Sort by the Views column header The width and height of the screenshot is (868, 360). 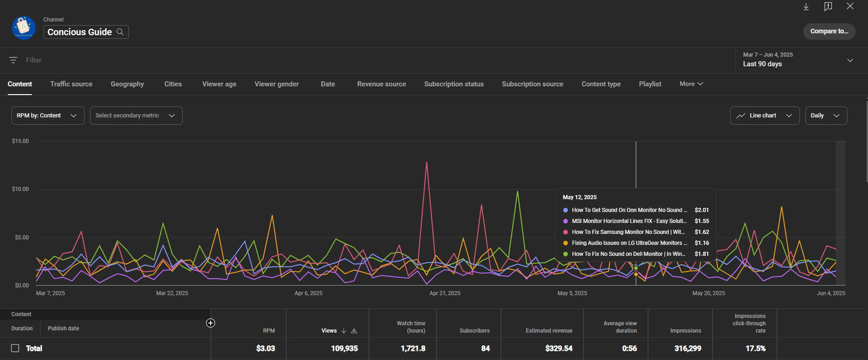[329, 331]
